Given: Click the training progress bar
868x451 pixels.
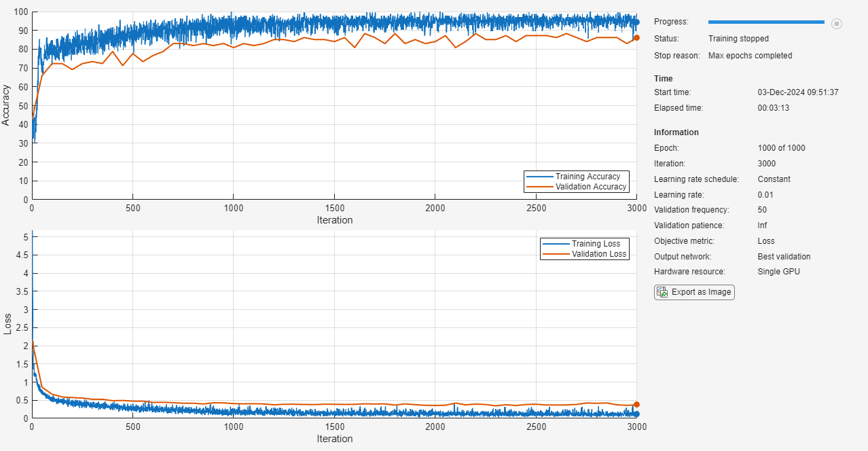Looking at the screenshot, I should click(x=766, y=22).
